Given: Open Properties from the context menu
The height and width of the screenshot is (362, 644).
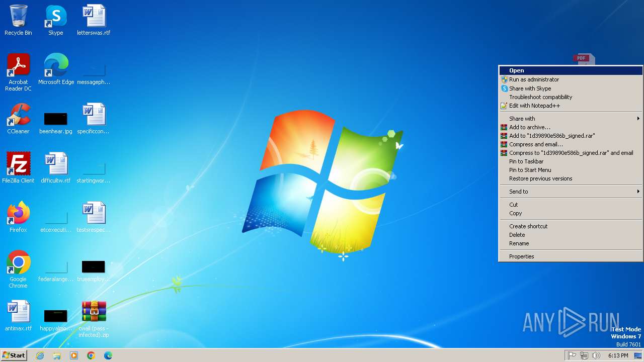Looking at the screenshot, I should pos(571,256).
